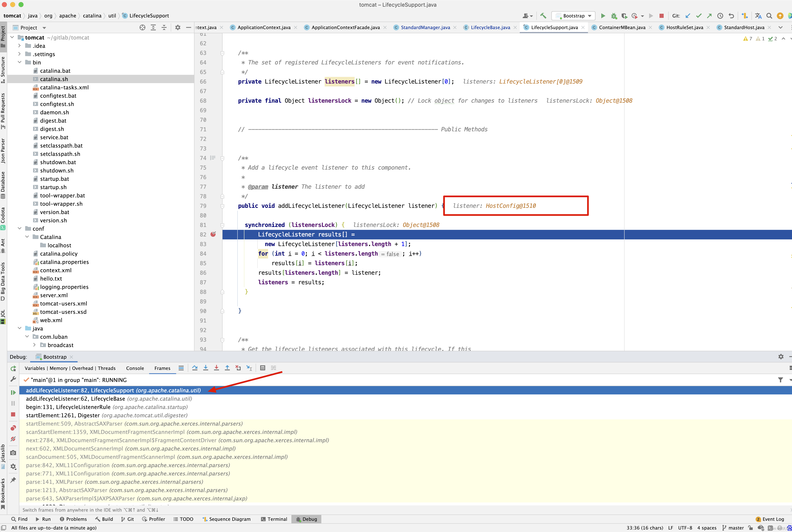The width and height of the screenshot is (792, 532).
Task: Toggle Json Parser tool window stripe
Action: [3, 151]
